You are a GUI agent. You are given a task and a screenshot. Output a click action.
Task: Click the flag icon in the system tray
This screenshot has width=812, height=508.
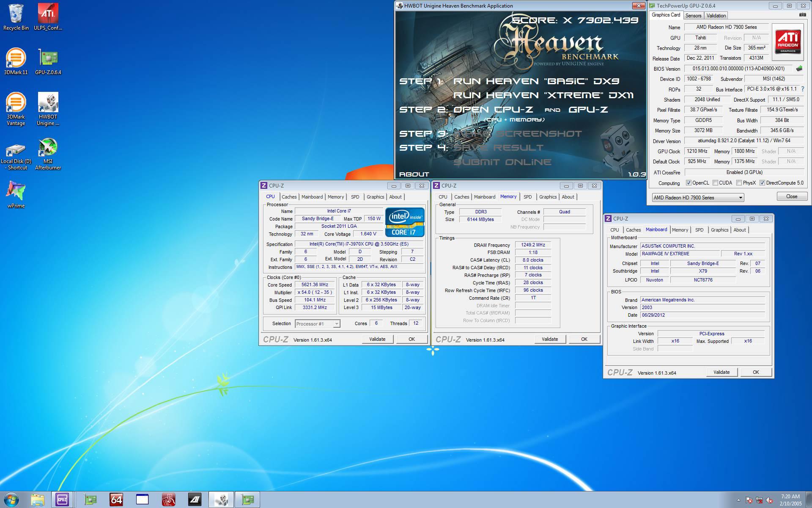pos(749,500)
